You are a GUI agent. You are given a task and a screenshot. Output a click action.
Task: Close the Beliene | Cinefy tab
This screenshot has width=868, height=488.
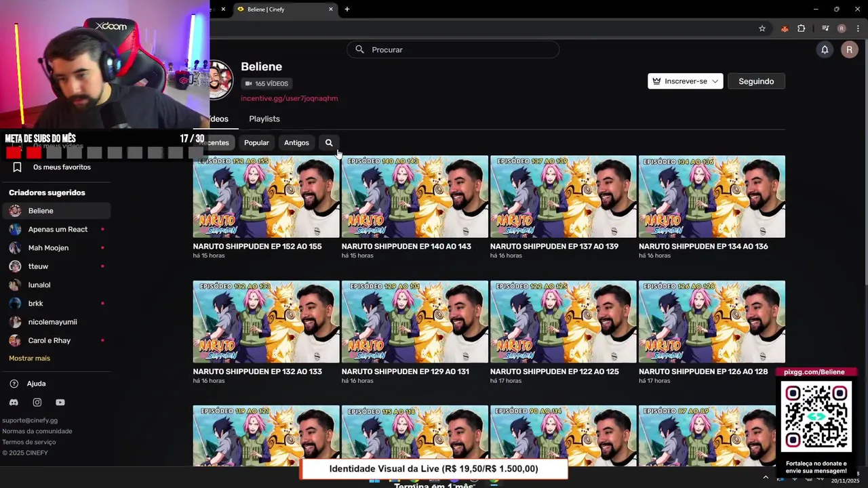click(x=331, y=9)
